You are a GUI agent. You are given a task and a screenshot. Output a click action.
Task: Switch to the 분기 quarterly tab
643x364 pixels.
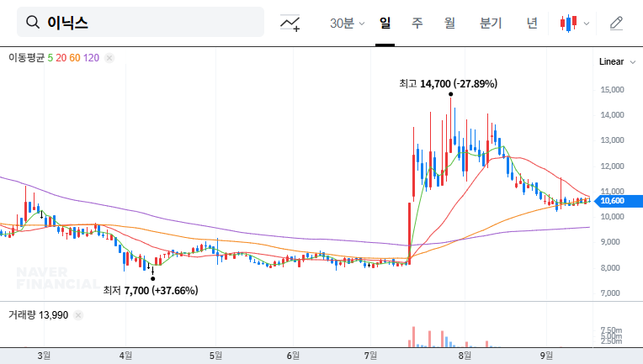[491, 24]
